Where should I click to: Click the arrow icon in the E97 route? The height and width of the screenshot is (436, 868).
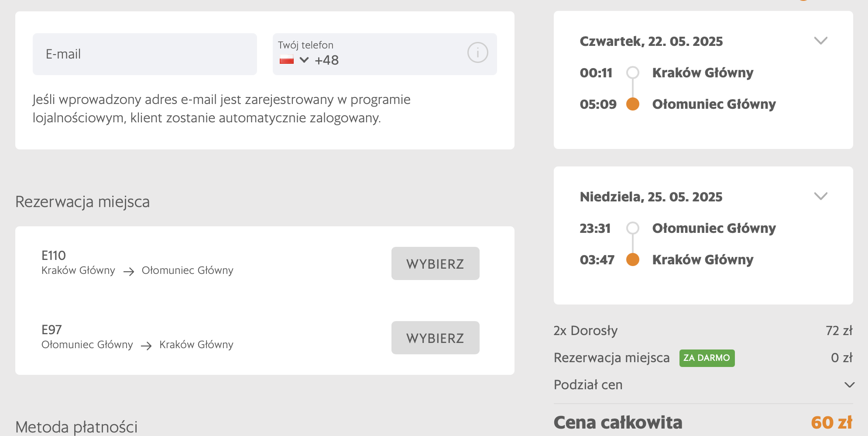146,346
